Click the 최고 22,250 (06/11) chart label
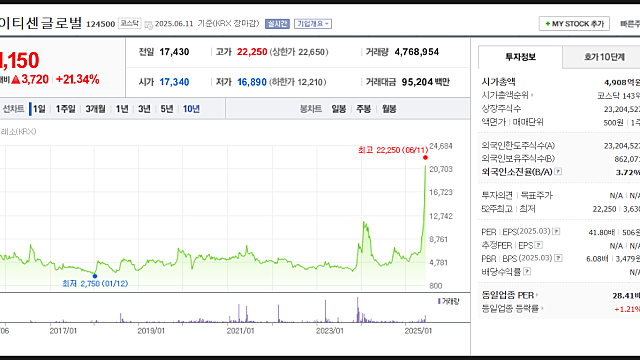 pos(393,150)
